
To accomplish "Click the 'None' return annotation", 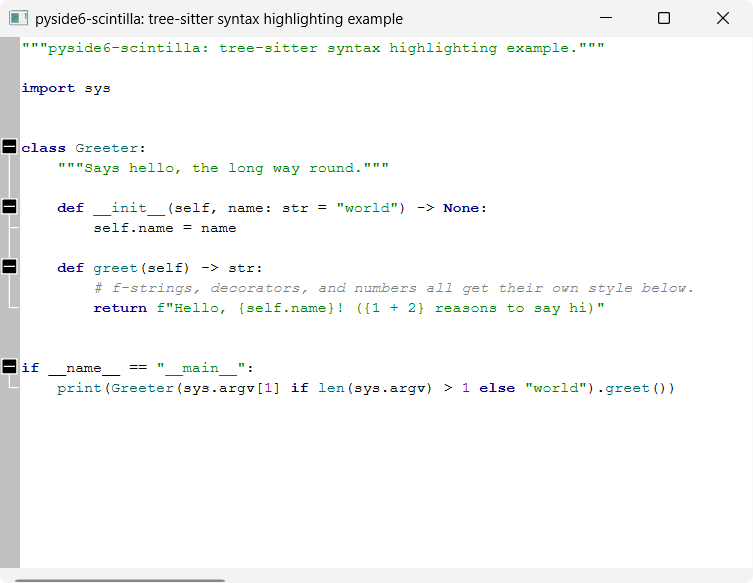I will [461, 208].
